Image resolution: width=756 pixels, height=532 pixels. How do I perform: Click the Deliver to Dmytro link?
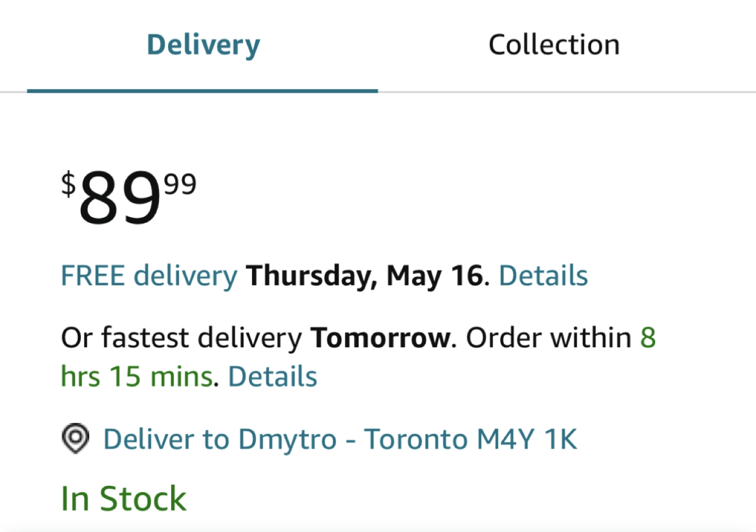[x=219, y=439]
